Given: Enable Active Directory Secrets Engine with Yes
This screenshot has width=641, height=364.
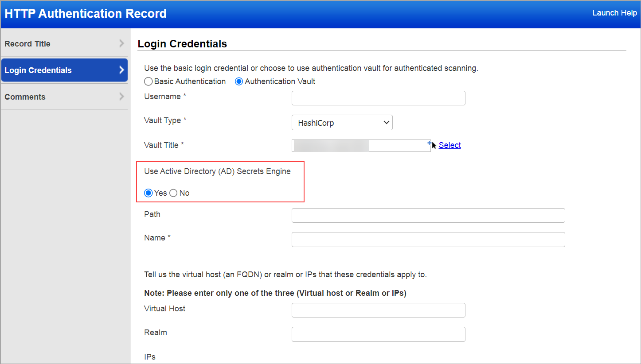Looking at the screenshot, I should [148, 193].
